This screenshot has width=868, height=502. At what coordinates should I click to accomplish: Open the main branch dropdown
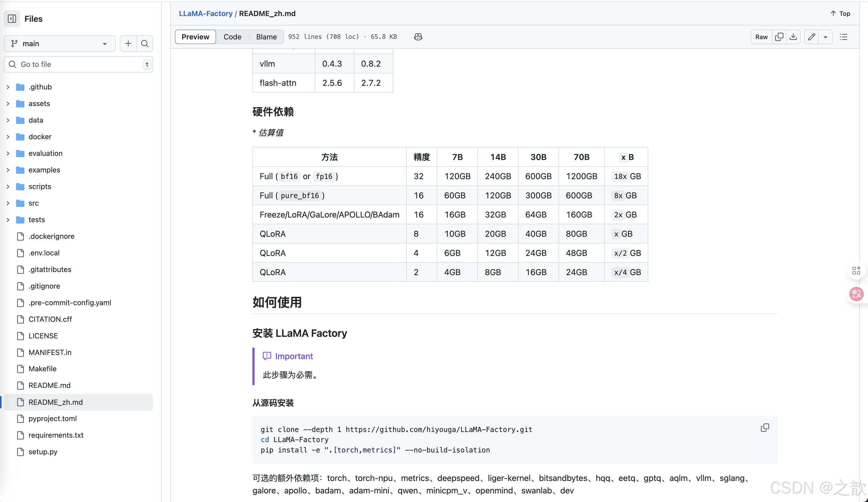coord(60,43)
